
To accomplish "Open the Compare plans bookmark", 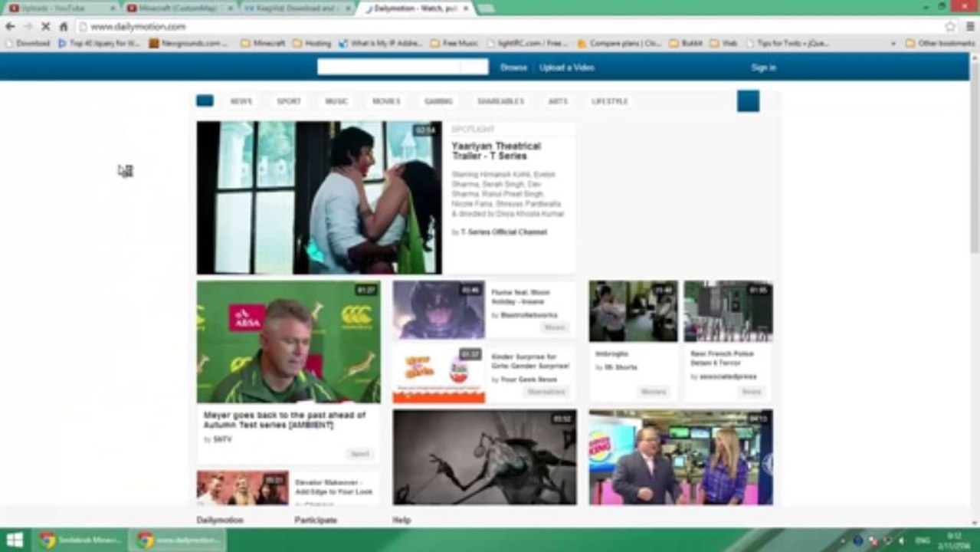I will pyautogui.click(x=620, y=44).
